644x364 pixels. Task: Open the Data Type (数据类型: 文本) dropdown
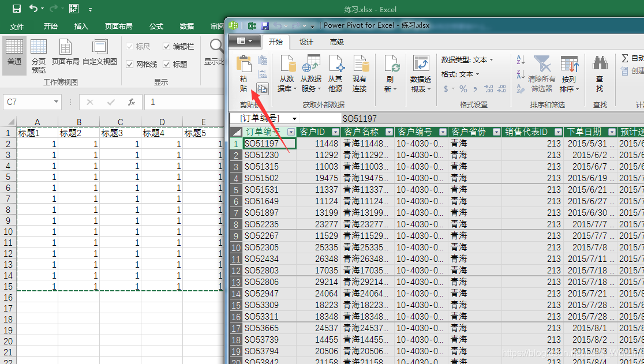tap(467, 60)
